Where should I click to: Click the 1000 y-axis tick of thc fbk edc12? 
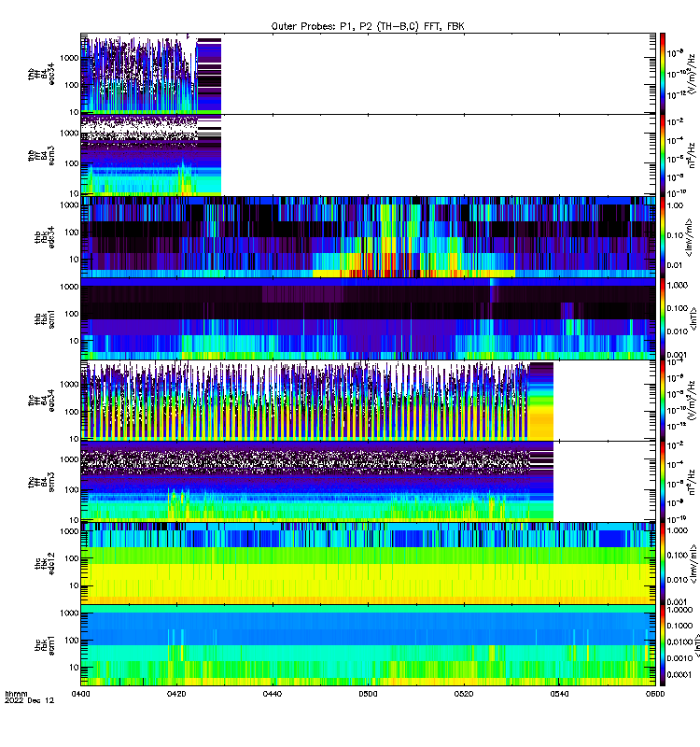(69, 531)
